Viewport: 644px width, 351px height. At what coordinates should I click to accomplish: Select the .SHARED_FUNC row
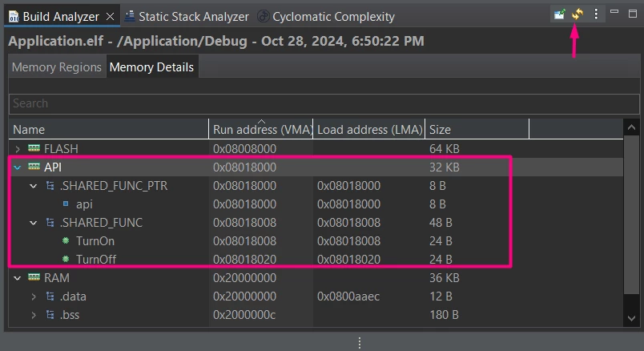316,223
